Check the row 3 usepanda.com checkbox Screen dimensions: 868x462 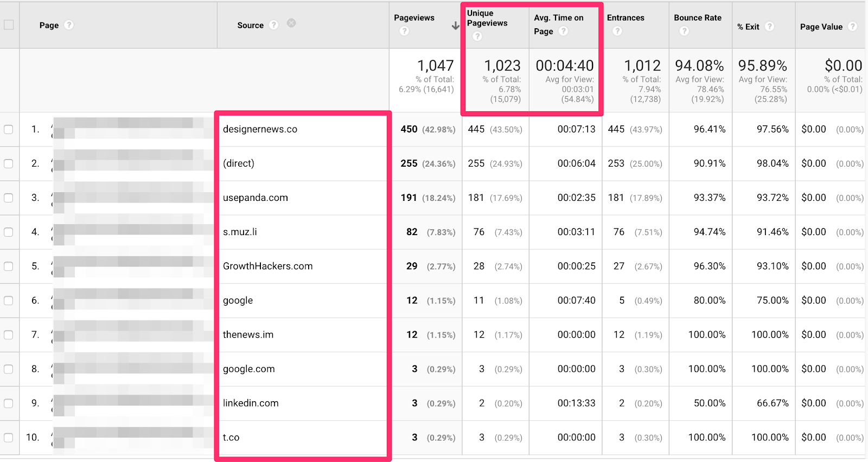(9, 198)
